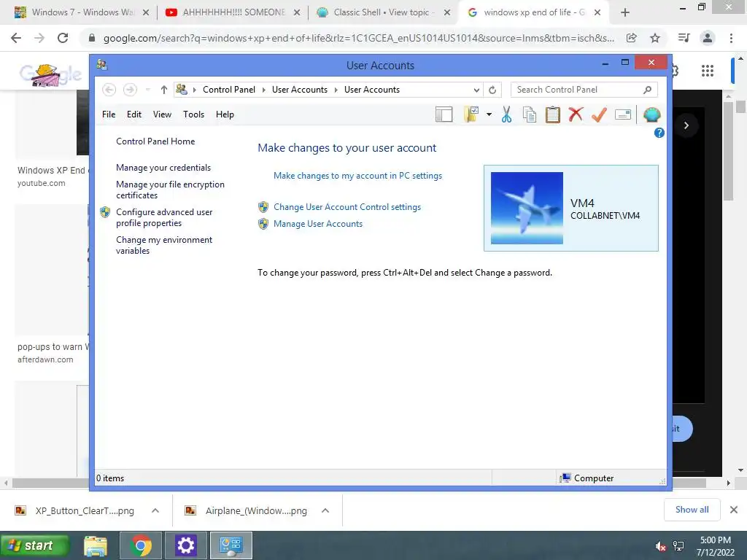
Task: Go back in User Accounts window
Action: pyautogui.click(x=109, y=90)
